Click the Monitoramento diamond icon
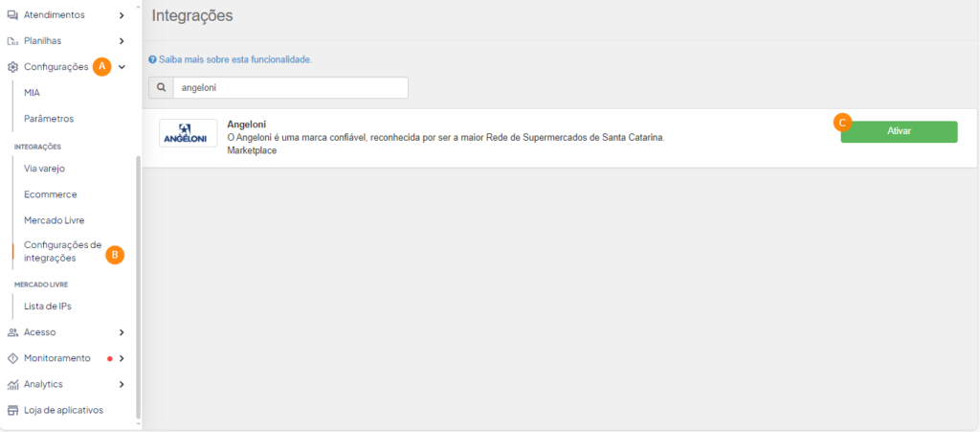Image resolution: width=980 pixels, height=432 pixels. click(12, 358)
